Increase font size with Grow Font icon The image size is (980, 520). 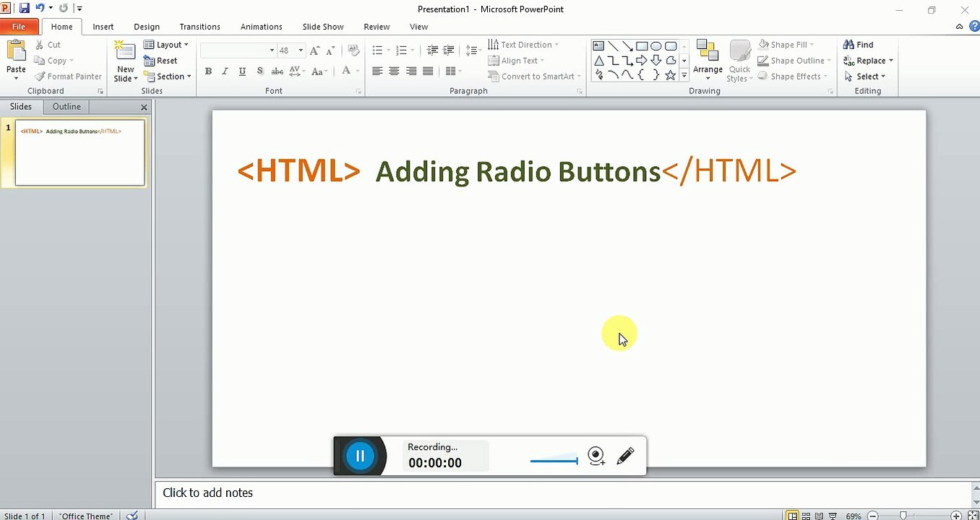click(314, 51)
